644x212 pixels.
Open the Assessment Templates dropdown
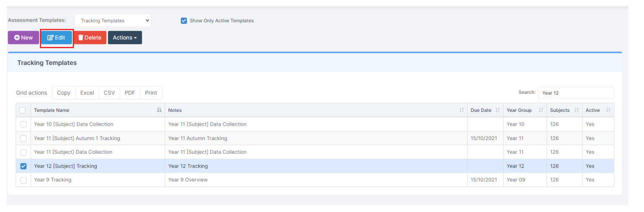[113, 21]
